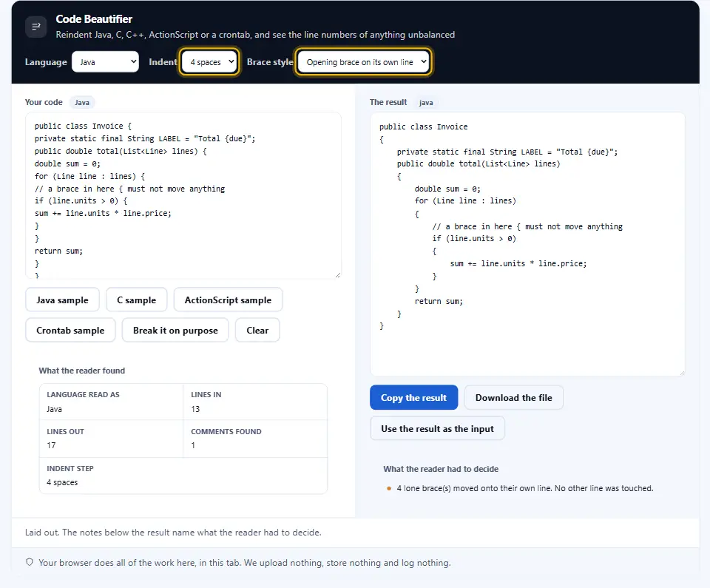Image resolution: width=710 pixels, height=588 pixels.
Task: Click inside the Your code text area
Action: pyautogui.click(x=183, y=195)
